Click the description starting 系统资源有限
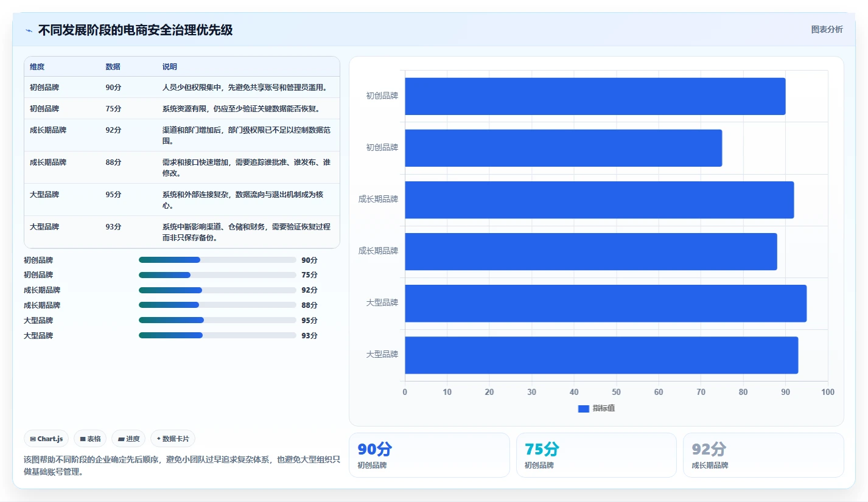This screenshot has width=868, height=502. coord(242,109)
